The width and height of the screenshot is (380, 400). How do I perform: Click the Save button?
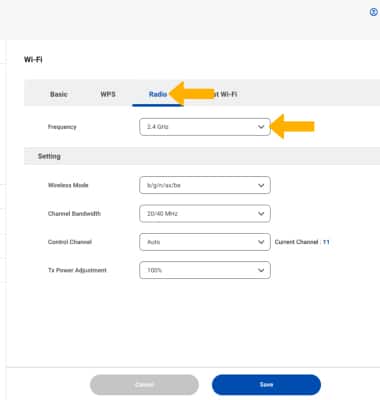pos(266,385)
